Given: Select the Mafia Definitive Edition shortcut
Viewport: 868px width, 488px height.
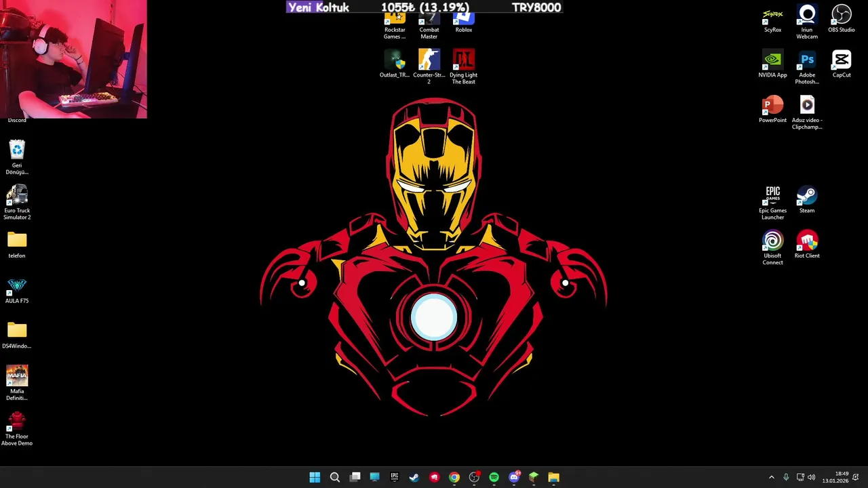Looking at the screenshot, I should point(17,383).
